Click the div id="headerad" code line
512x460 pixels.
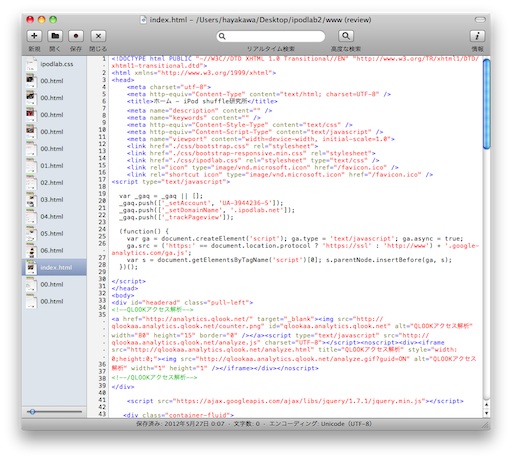(x=182, y=303)
